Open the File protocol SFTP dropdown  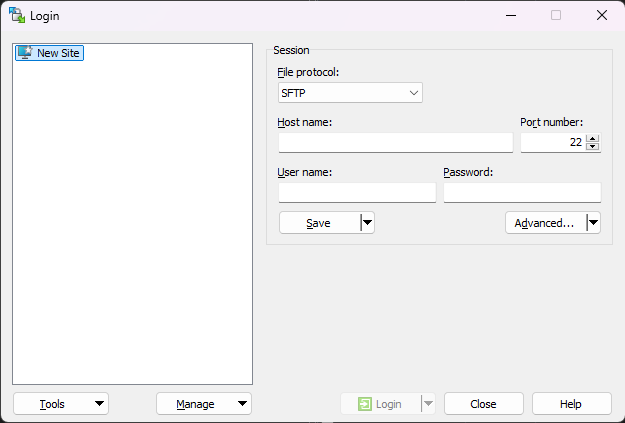tap(350, 93)
